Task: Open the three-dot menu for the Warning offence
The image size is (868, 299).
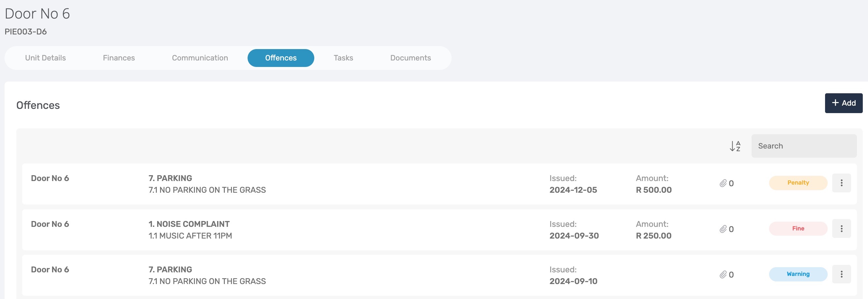Action: pyautogui.click(x=841, y=274)
